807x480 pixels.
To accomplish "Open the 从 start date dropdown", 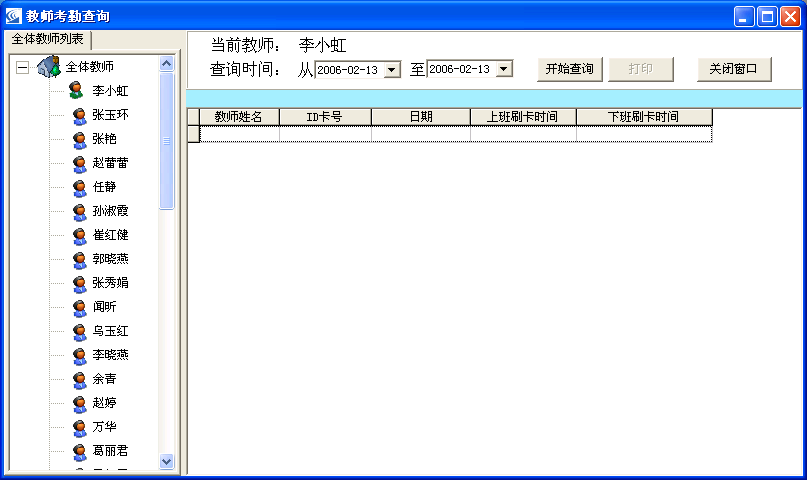I will pos(392,69).
